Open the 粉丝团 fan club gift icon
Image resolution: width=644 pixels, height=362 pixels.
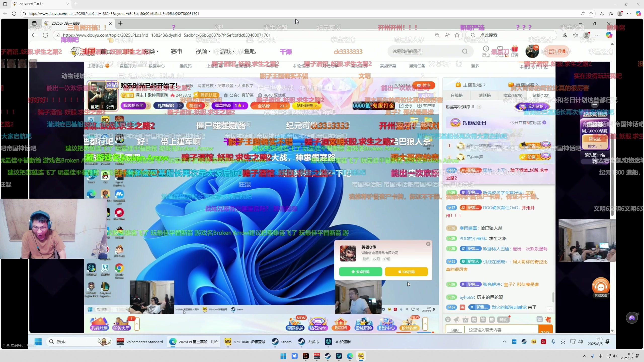(x=341, y=324)
